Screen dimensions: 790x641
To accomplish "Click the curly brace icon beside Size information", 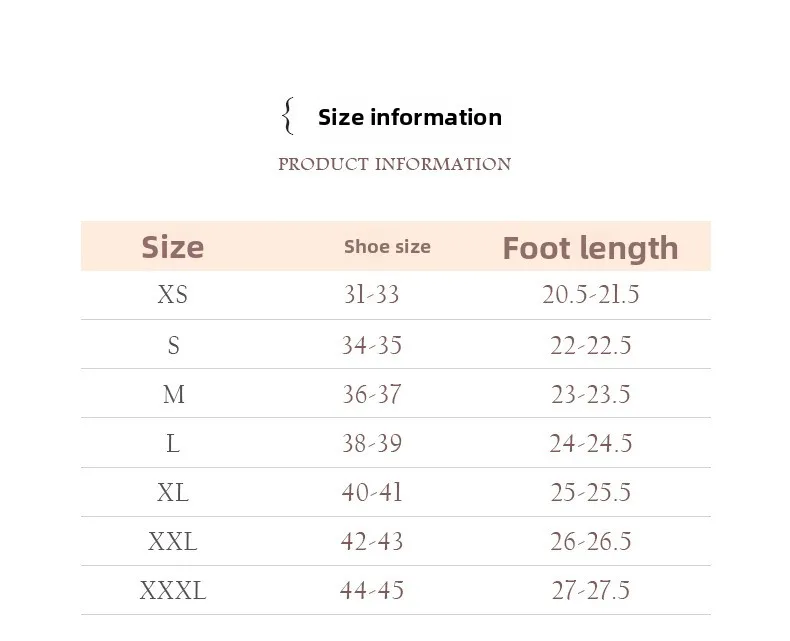I will (287, 116).
